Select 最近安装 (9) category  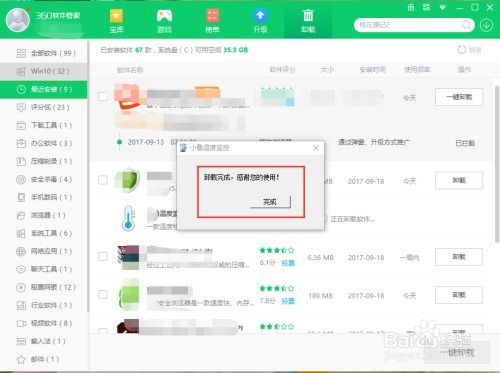pos(44,89)
